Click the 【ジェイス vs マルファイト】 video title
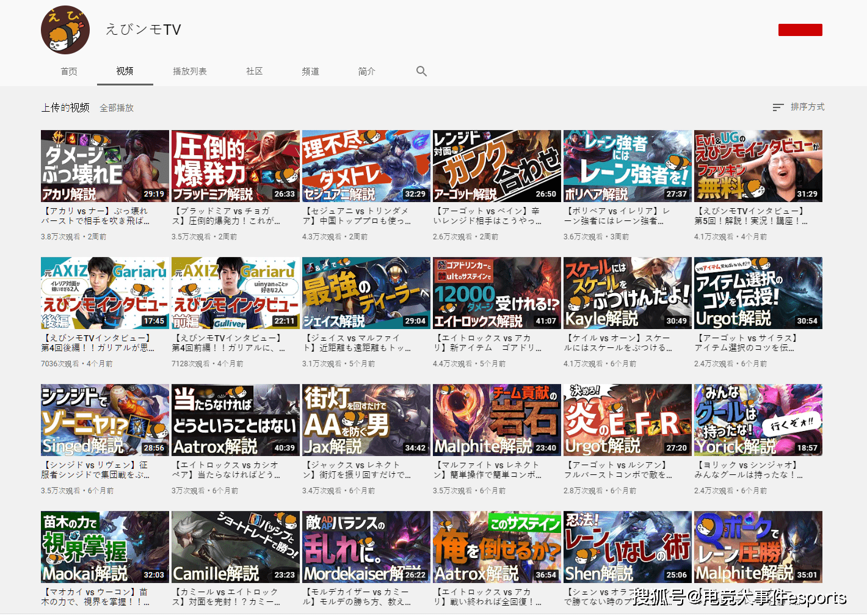Screen dimensions: 867x616 pos(357,343)
